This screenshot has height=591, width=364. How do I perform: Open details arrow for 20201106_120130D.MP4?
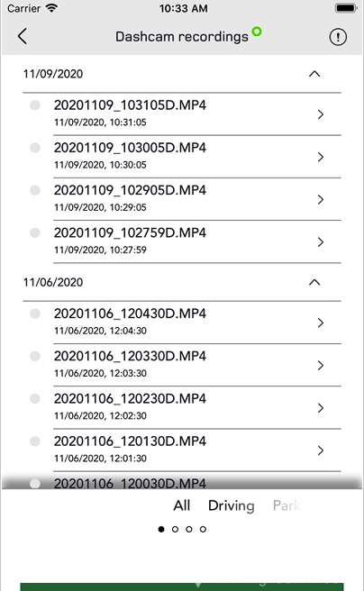[320, 450]
